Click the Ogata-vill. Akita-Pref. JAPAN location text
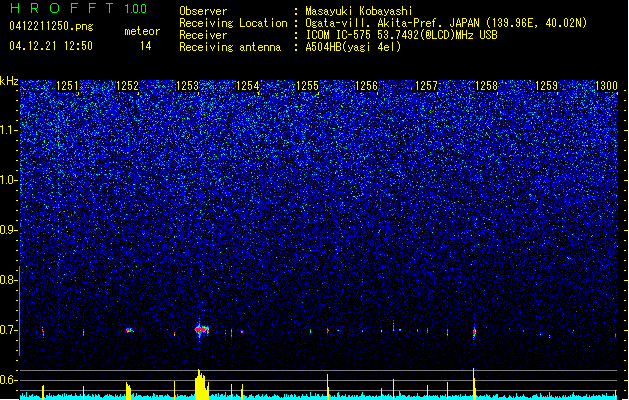The image size is (629, 400). [446, 23]
